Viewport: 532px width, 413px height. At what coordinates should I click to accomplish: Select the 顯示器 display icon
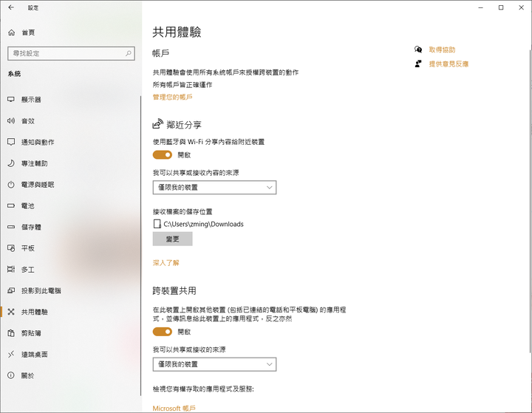point(11,100)
